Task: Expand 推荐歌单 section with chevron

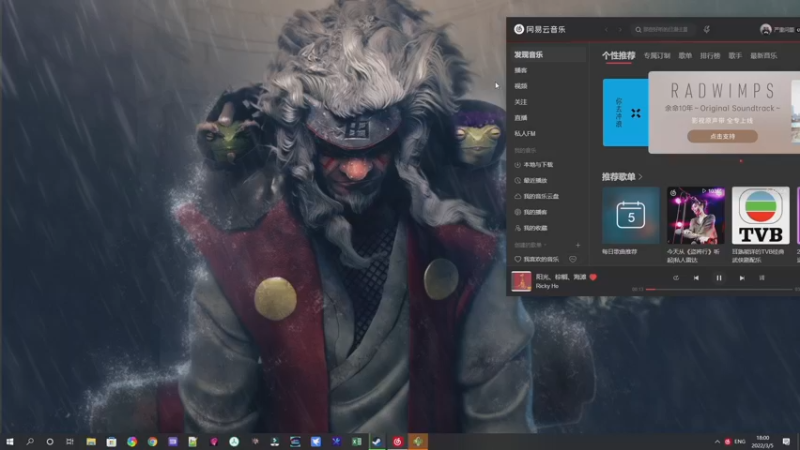Action: pyautogui.click(x=640, y=177)
